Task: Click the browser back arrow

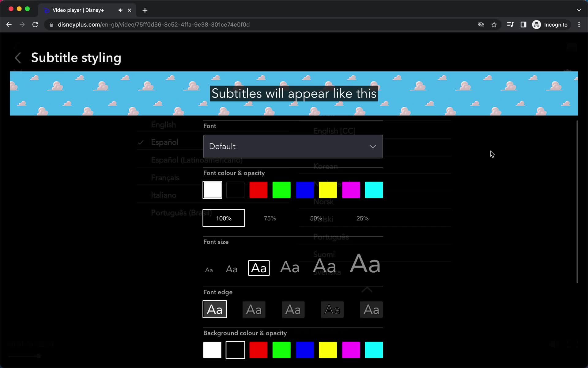Action: (x=9, y=25)
